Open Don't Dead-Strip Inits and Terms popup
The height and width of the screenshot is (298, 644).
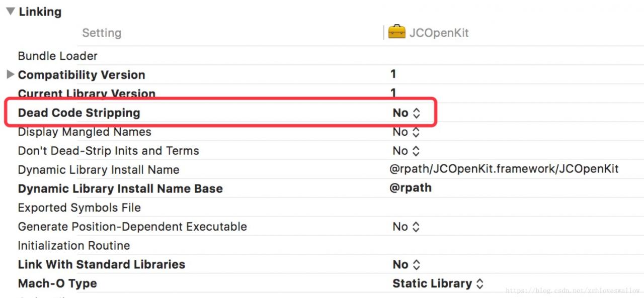(x=406, y=151)
